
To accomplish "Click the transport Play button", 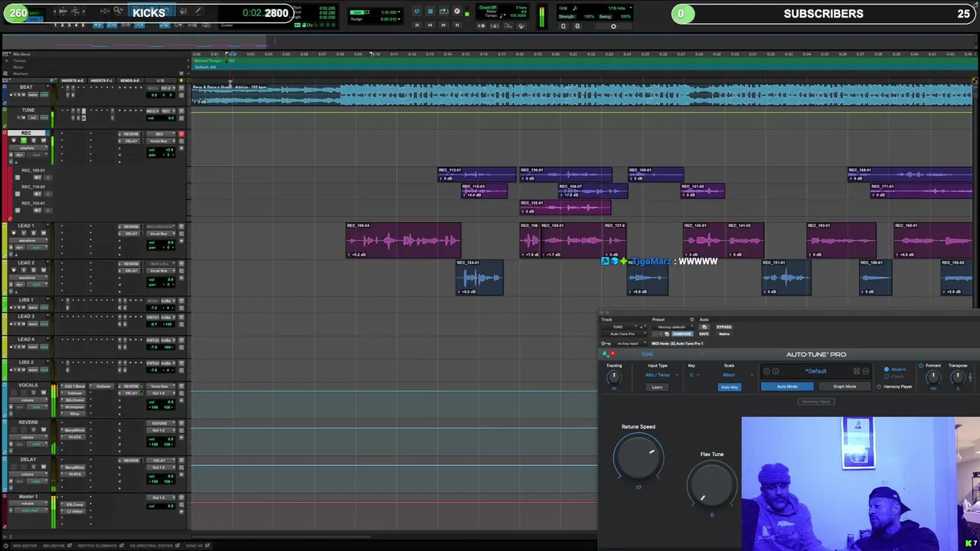I will coord(443,11).
